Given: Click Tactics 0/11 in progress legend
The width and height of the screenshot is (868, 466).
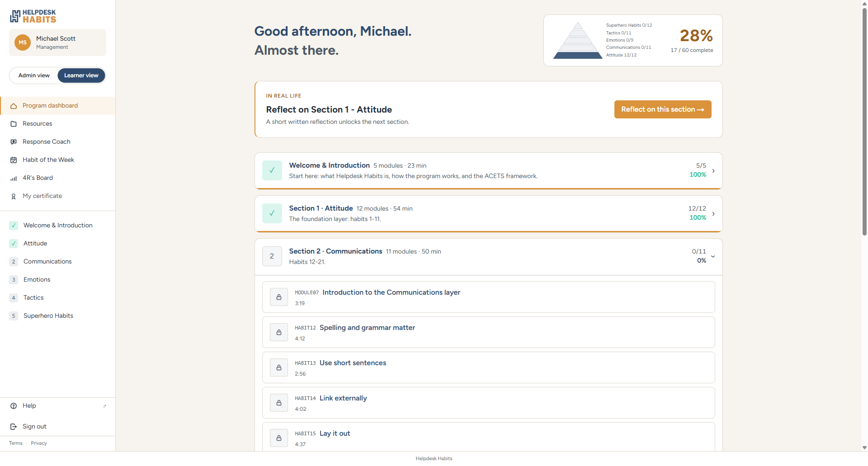Looking at the screenshot, I should click(618, 33).
